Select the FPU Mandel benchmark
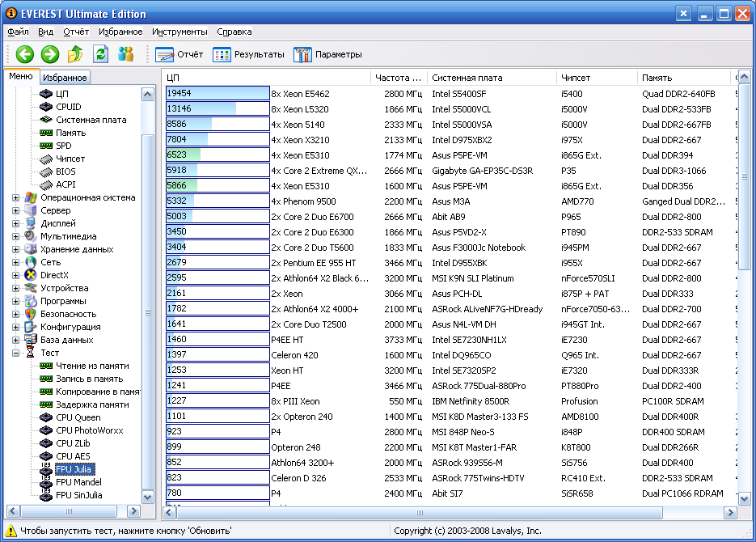Screen dimensions: 756x542 pyautogui.click(x=78, y=482)
